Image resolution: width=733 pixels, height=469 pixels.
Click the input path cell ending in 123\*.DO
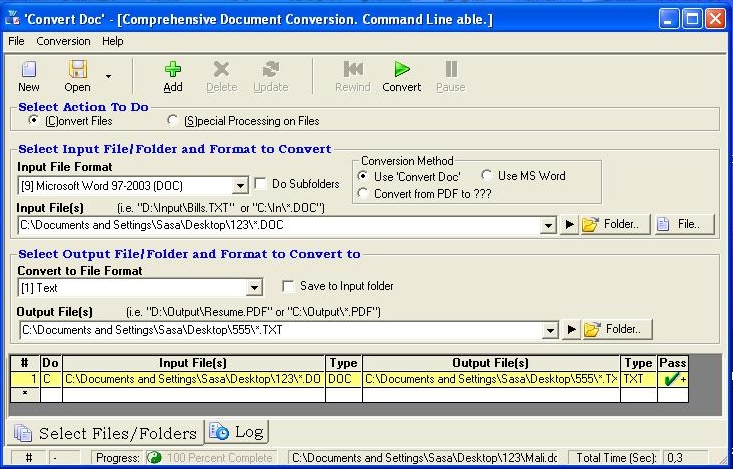(x=194, y=379)
